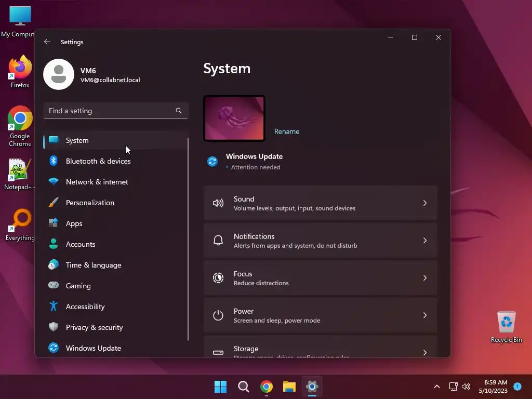Image resolution: width=532 pixels, height=399 pixels.
Task: Click the volume icon in system tray
Action: 466,387
